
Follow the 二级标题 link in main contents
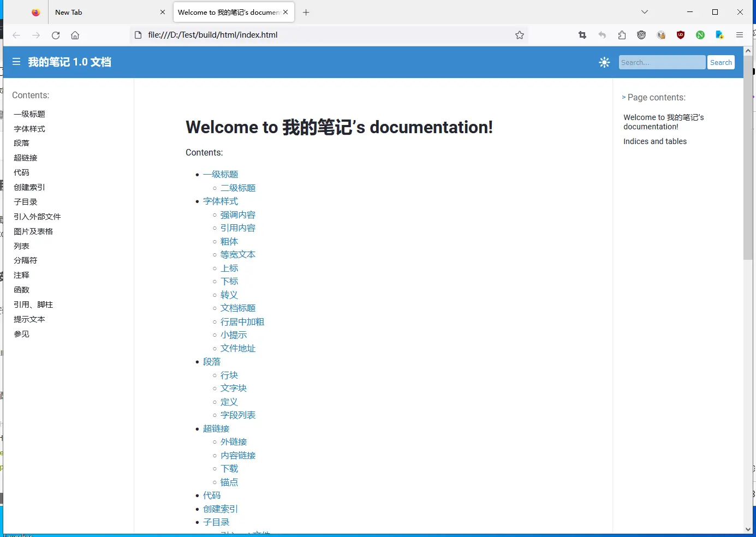(x=238, y=188)
